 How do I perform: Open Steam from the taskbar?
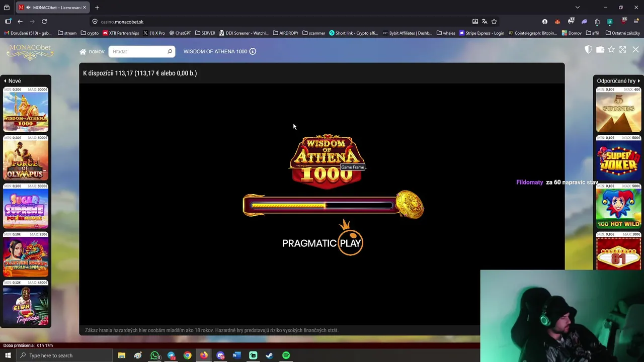coord(269,355)
